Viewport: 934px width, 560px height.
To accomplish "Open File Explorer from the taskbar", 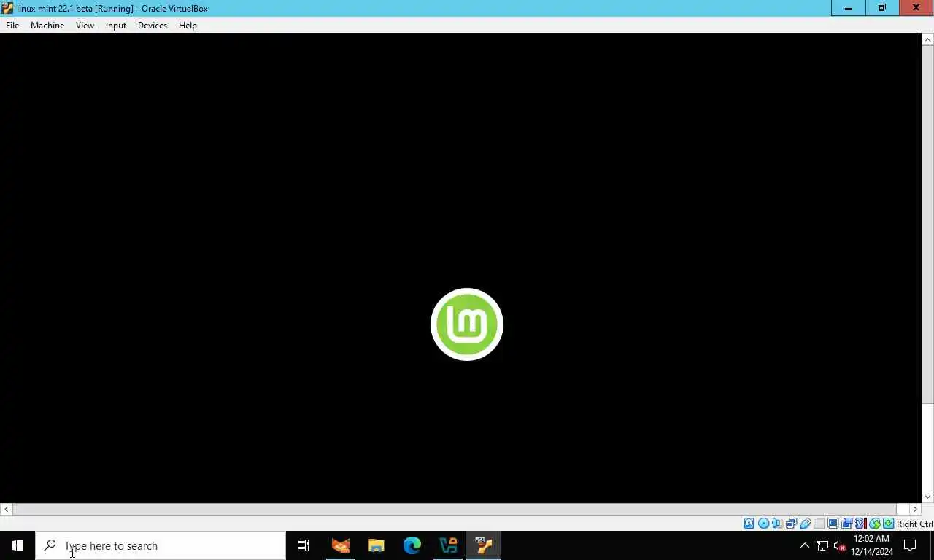I will click(377, 545).
